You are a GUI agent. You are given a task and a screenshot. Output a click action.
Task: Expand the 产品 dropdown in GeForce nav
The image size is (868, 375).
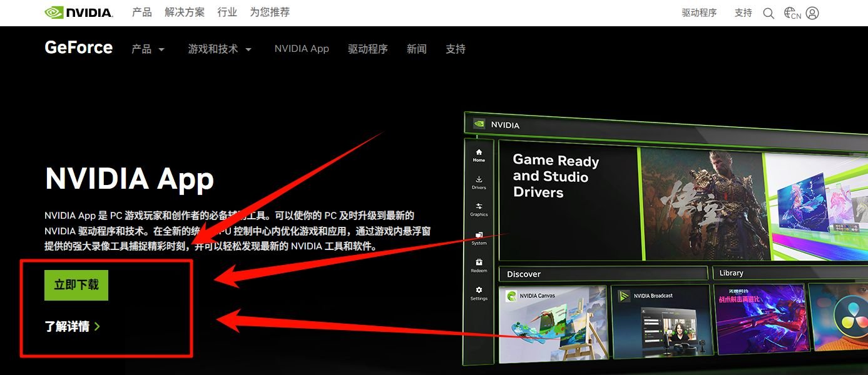click(148, 49)
